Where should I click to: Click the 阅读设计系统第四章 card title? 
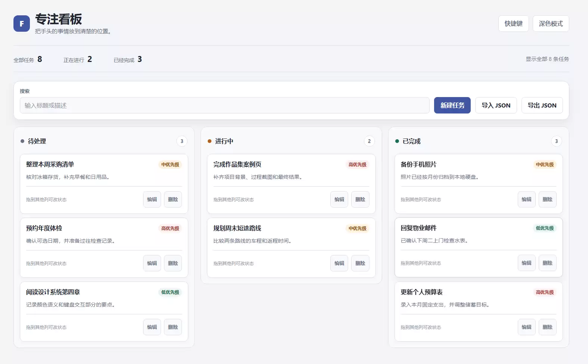(53, 292)
